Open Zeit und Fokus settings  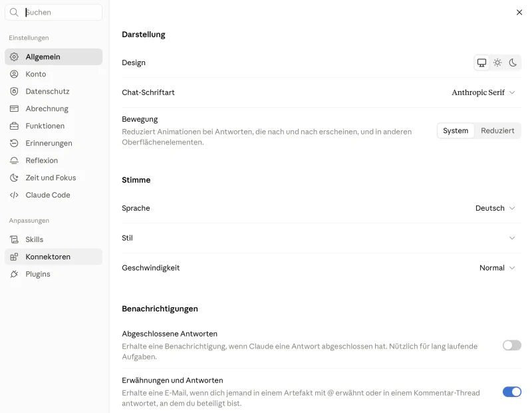tap(54, 178)
